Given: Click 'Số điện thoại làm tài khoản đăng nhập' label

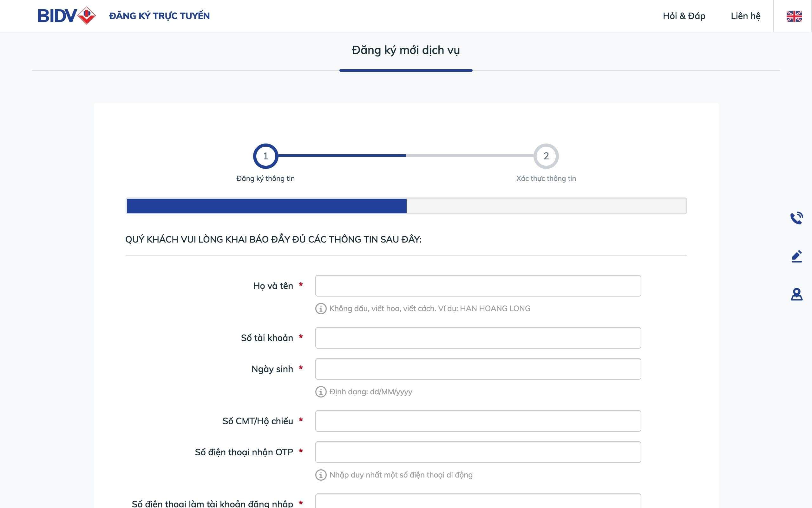Looking at the screenshot, I should coord(213,503).
